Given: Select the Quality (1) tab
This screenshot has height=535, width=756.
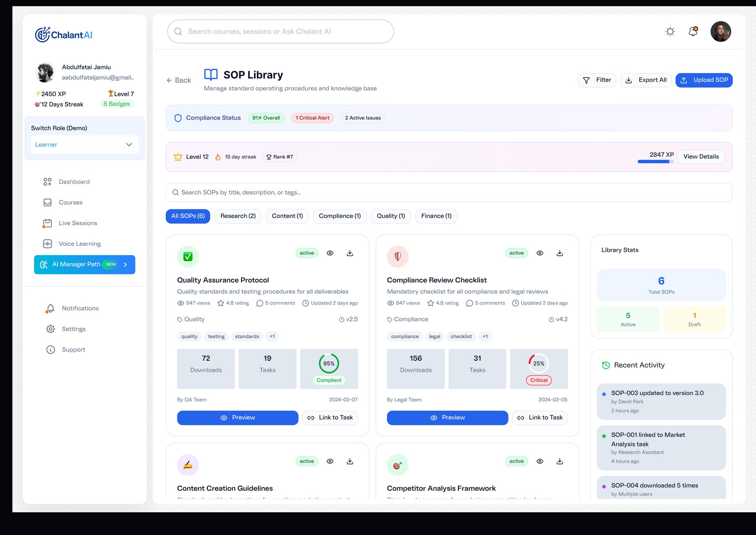Looking at the screenshot, I should click(x=391, y=216).
